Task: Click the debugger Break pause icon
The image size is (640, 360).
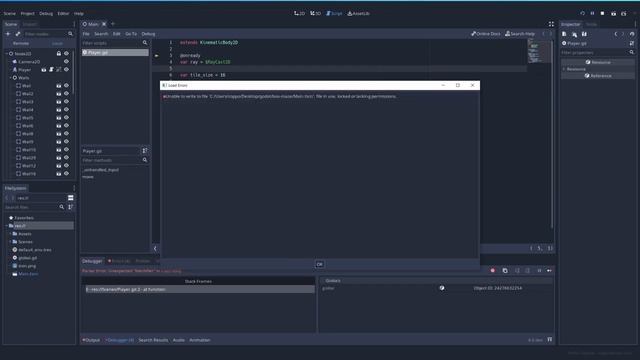Action: point(539,271)
